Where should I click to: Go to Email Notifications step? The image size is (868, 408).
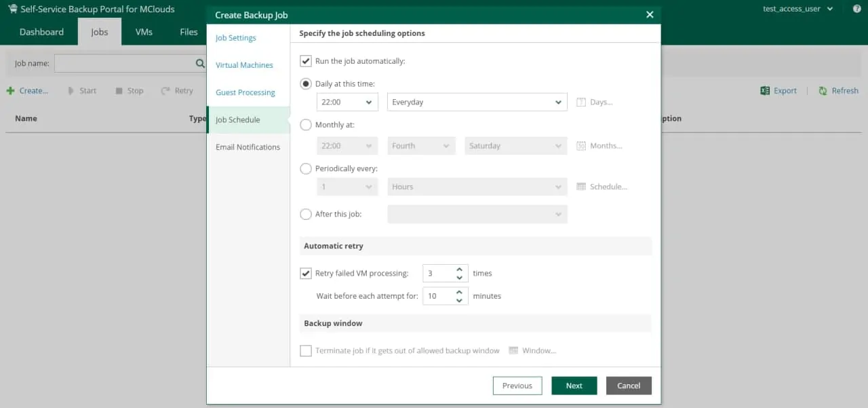point(248,147)
